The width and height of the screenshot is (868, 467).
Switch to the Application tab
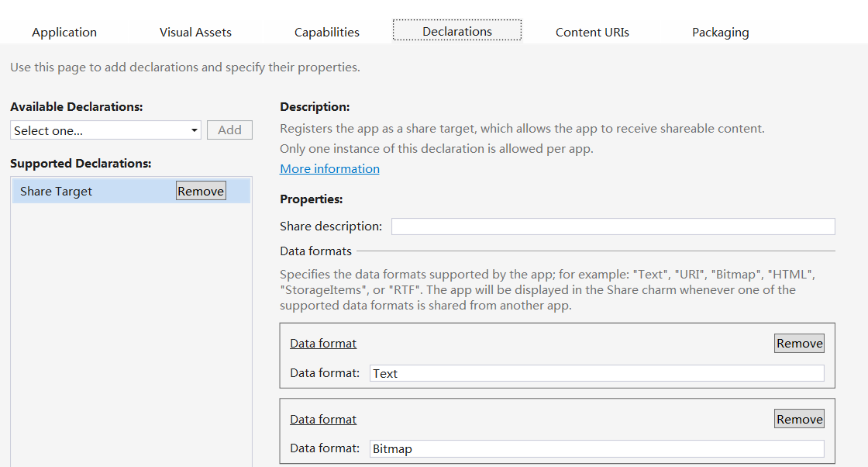pyautogui.click(x=64, y=32)
